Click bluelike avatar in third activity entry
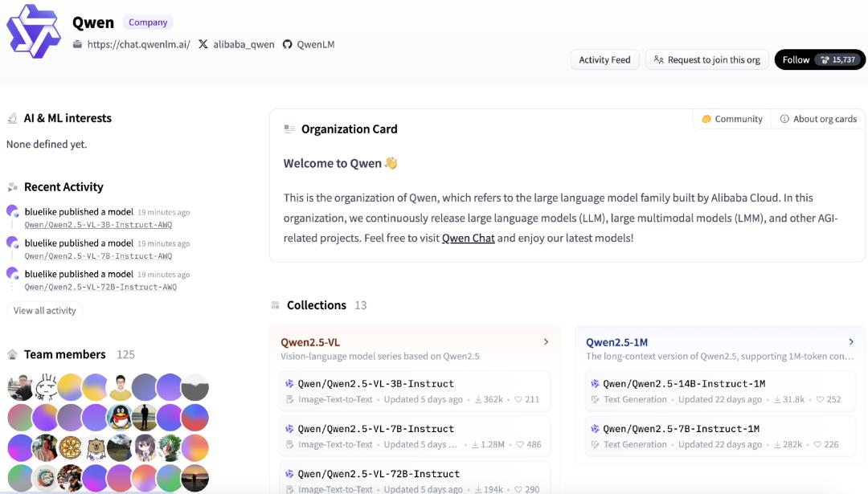This screenshot has height=494, width=868. 12,273
